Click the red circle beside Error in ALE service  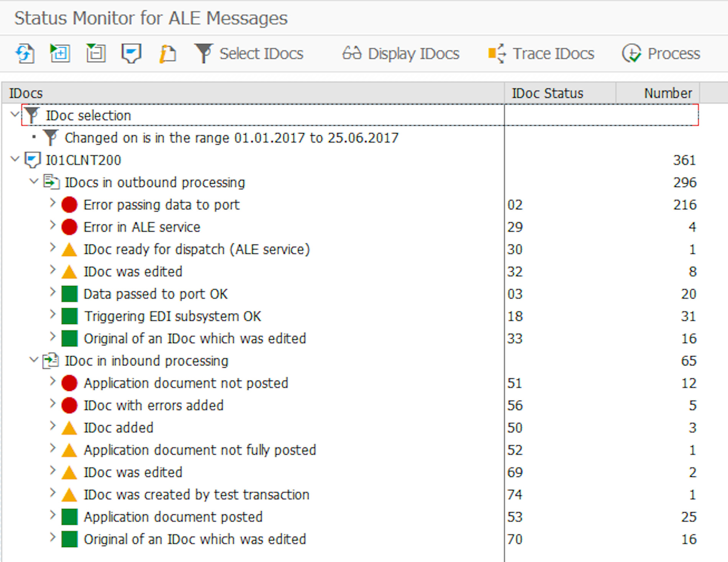pyautogui.click(x=69, y=227)
